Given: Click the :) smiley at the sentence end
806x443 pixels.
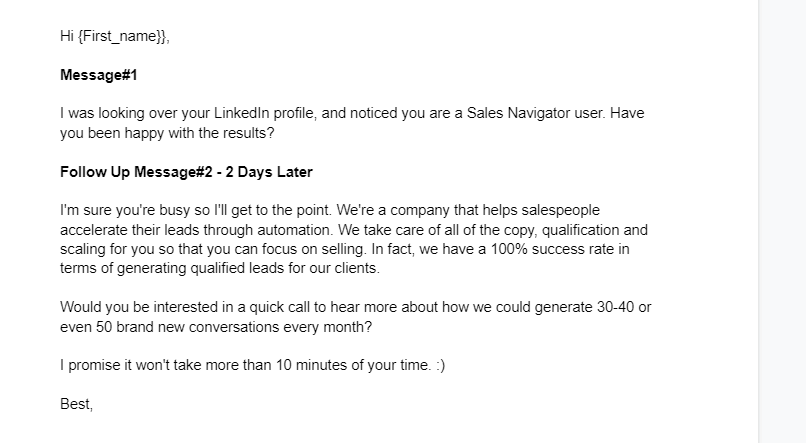Looking at the screenshot, I should pyautogui.click(x=440, y=365).
